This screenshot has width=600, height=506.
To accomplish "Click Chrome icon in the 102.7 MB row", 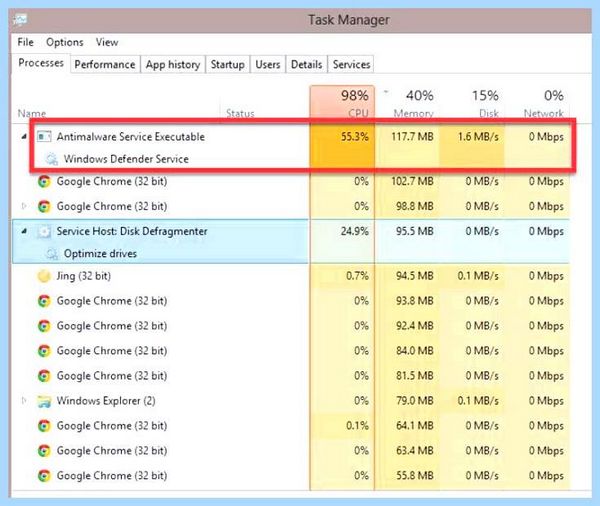I will [44, 181].
